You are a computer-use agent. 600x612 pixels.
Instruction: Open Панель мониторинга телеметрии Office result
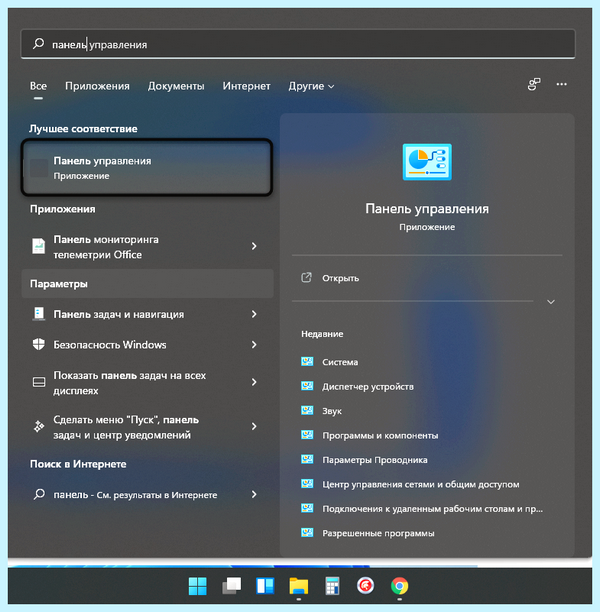click(x=147, y=247)
